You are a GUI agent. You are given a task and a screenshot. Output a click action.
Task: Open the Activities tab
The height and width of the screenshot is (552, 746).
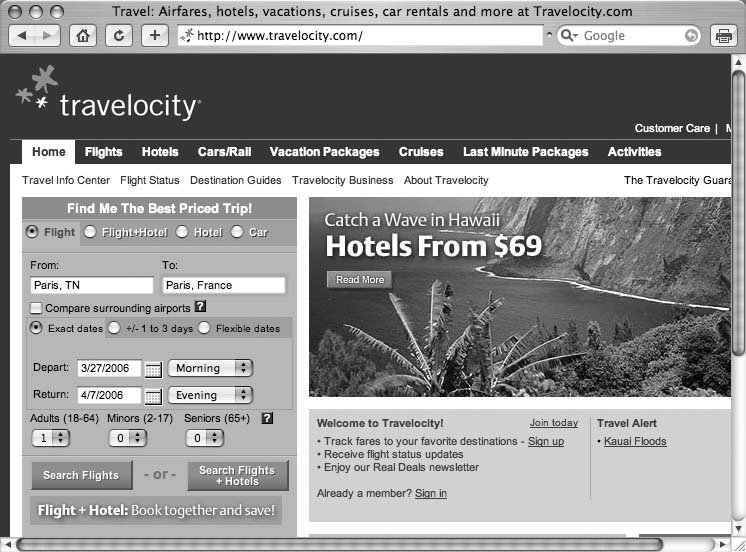pos(634,152)
